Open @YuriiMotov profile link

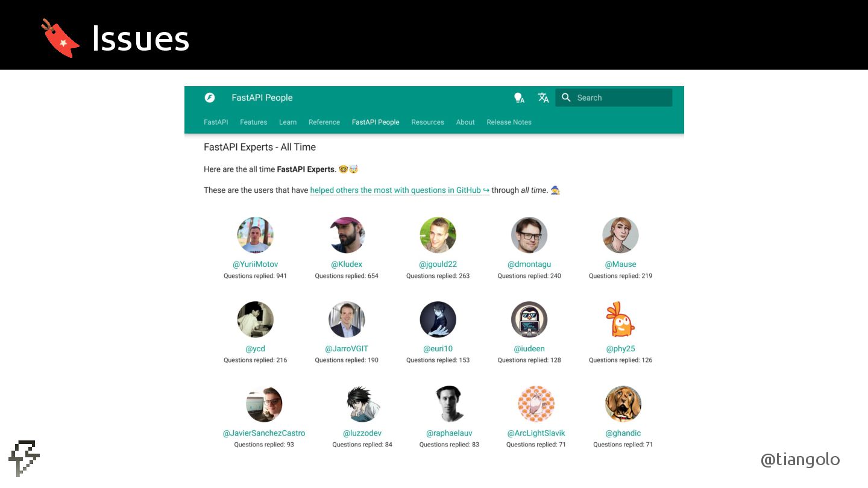255,264
